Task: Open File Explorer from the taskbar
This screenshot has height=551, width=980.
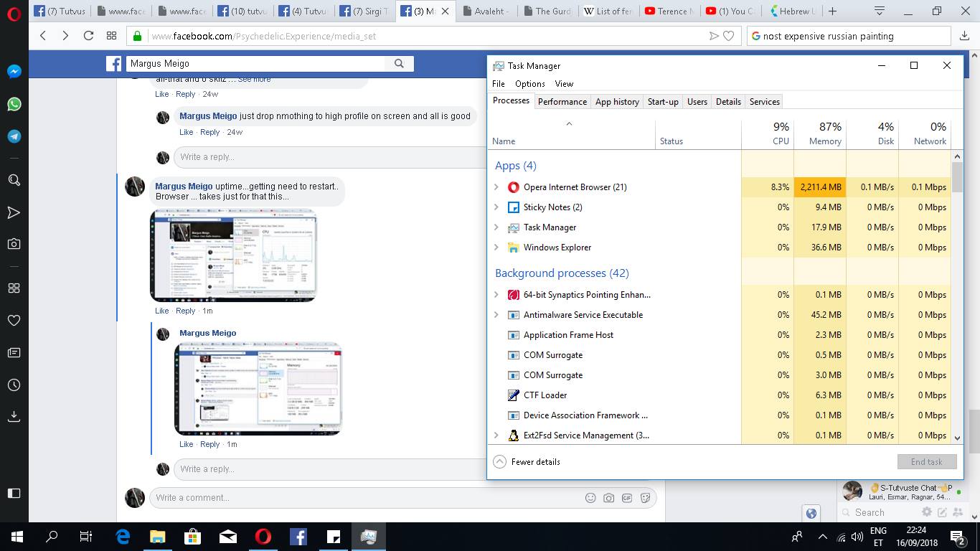Action: coord(158,537)
